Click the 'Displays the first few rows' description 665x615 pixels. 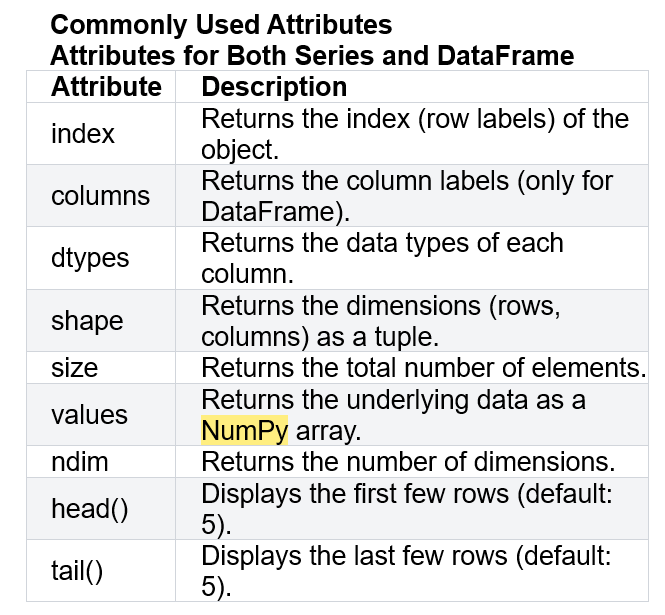407,509
